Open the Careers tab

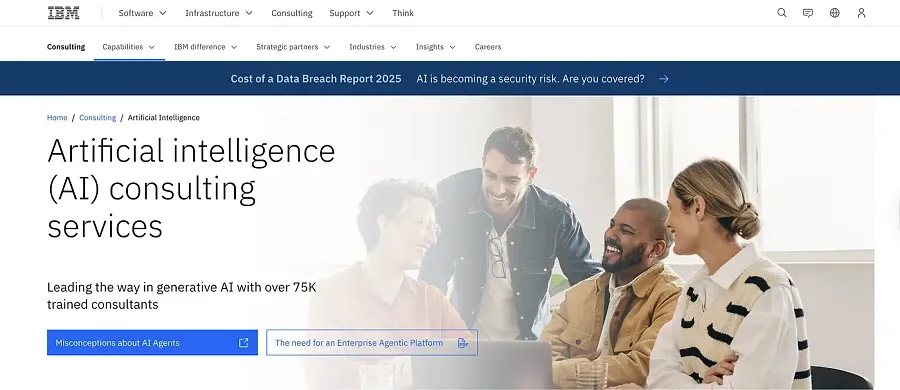488,47
